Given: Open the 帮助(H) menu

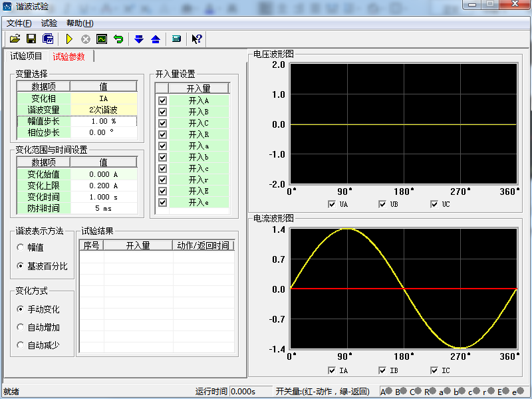Looking at the screenshot, I should coord(80,23).
